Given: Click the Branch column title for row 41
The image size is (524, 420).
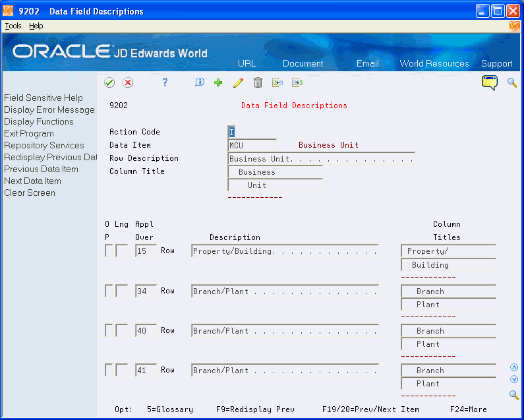Looking at the screenshot, I should pos(448,370).
